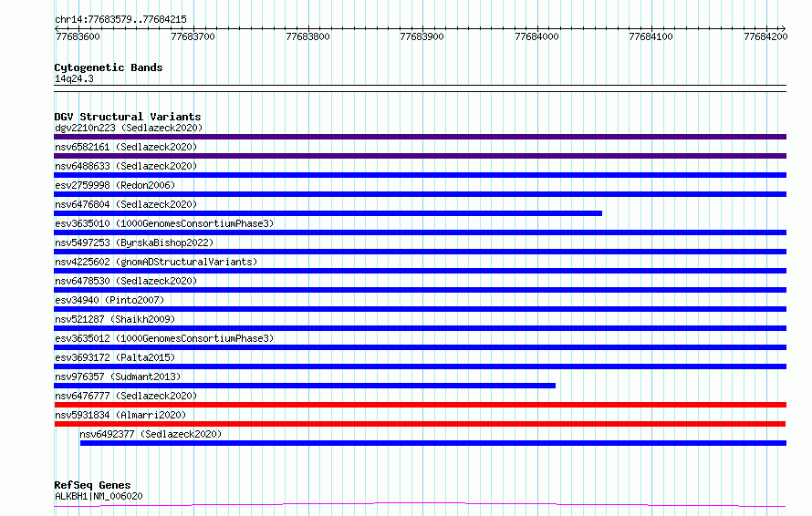
Task: Click the nsv5931834 (Almarri2020) label
Action: [120, 415]
